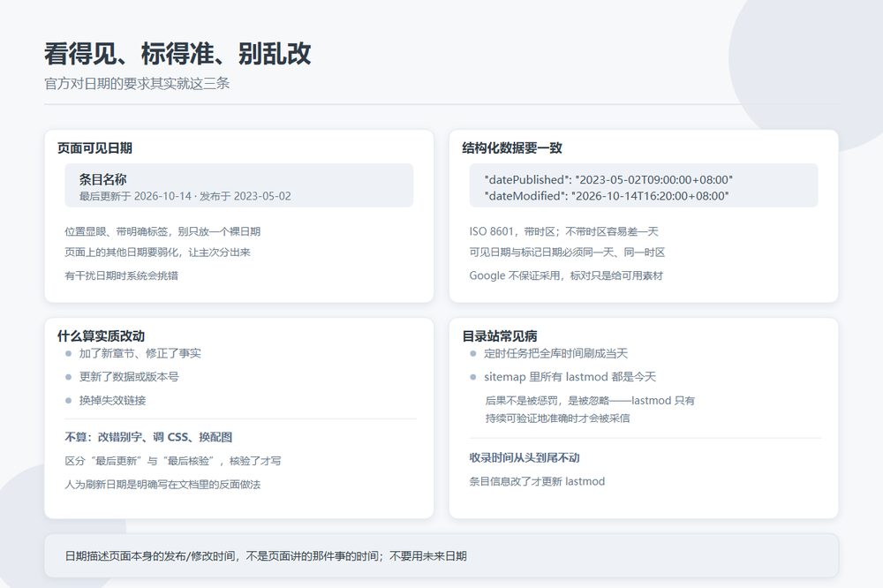
Task: Click the 页面可见日期 card heading
Action: click(94, 148)
